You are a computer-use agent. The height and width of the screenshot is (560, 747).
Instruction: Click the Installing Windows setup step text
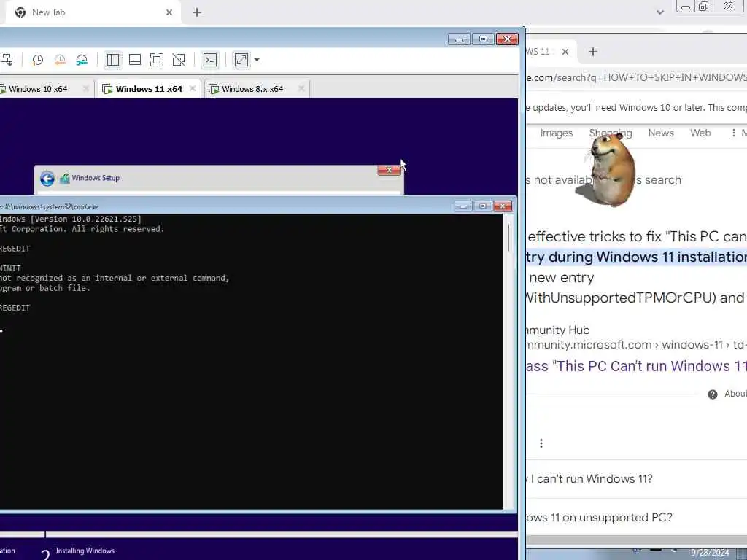(x=85, y=551)
